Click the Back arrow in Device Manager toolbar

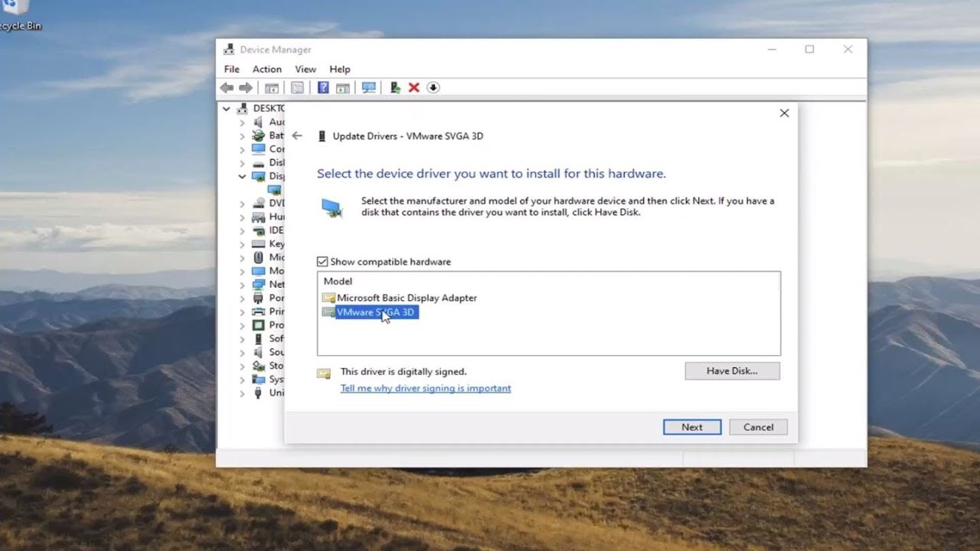(227, 88)
